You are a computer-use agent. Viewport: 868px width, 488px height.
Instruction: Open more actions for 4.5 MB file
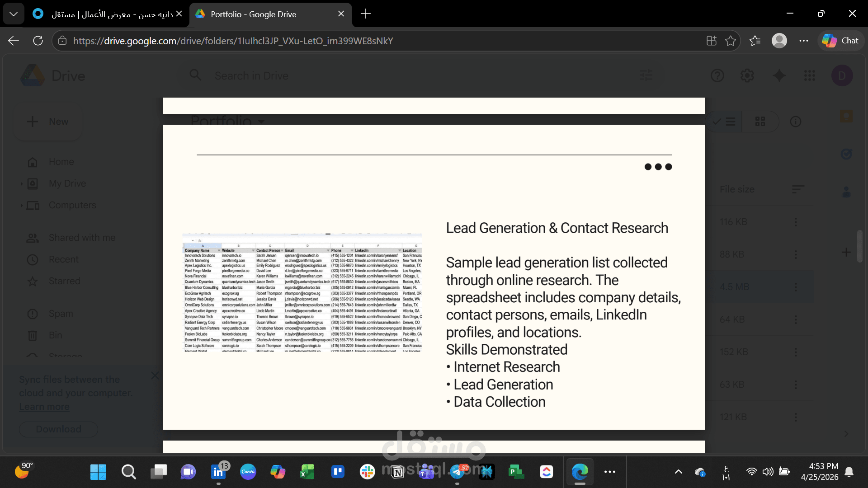point(796,287)
